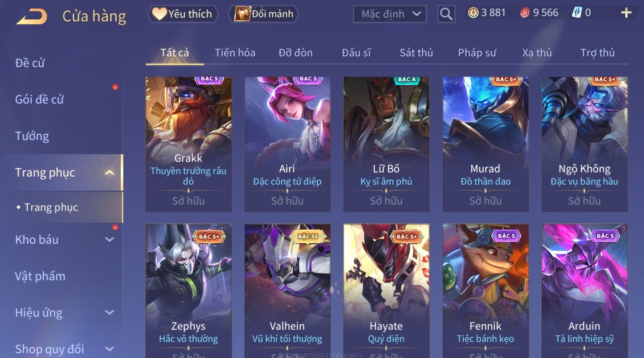Open Yêu thích favorites heart button
This screenshot has width=644, height=358.
click(x=183, y=14)
